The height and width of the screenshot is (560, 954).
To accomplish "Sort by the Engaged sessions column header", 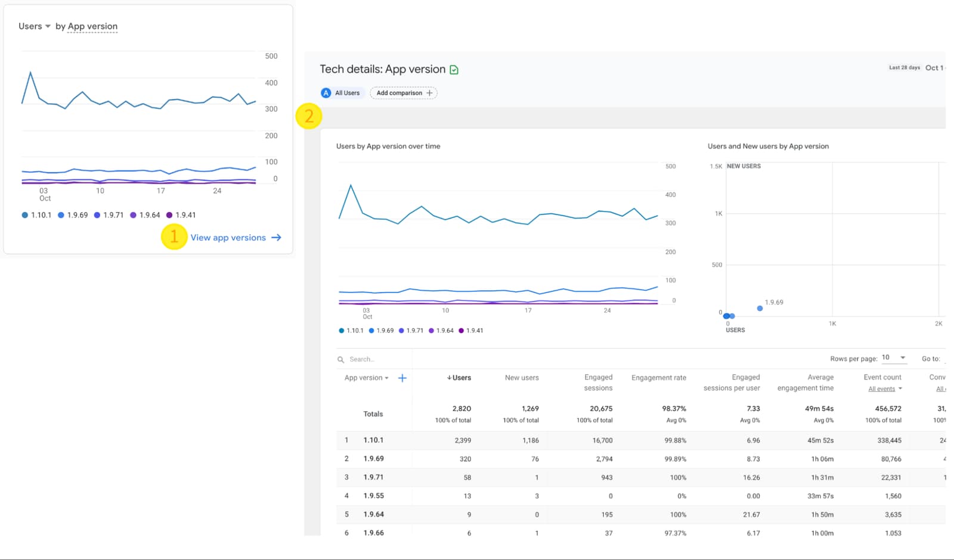I will (x=598, y=382).
